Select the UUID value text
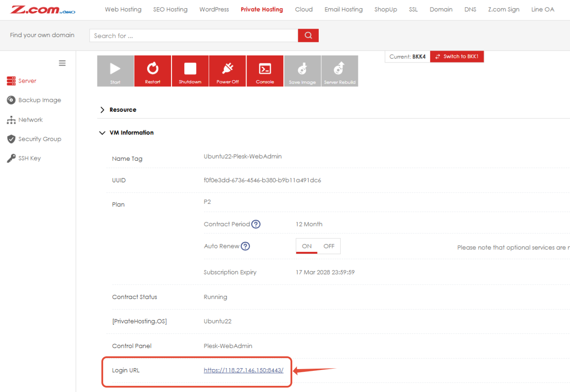The image size is (570, 392). [x=262, y=181]
